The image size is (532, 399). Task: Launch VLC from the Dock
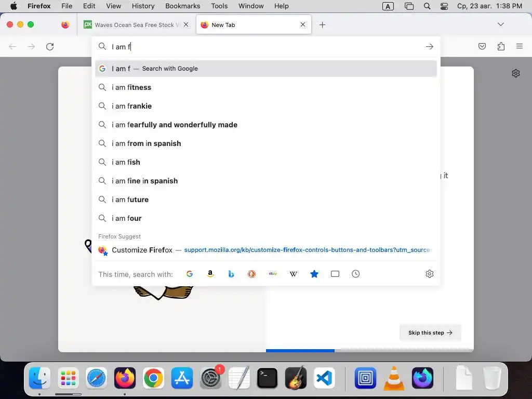tap(394, 378)
